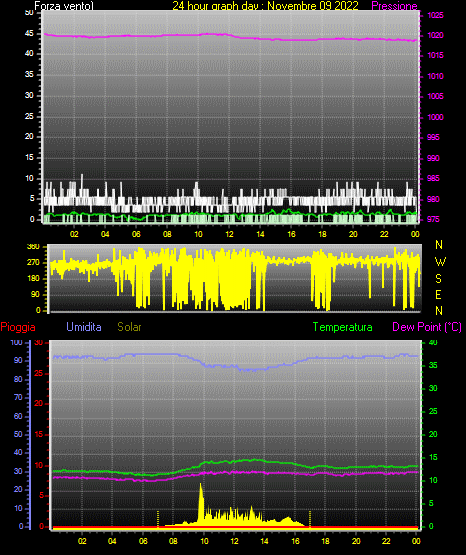Select the Pioggia legend label

click(x=18, y=327)
